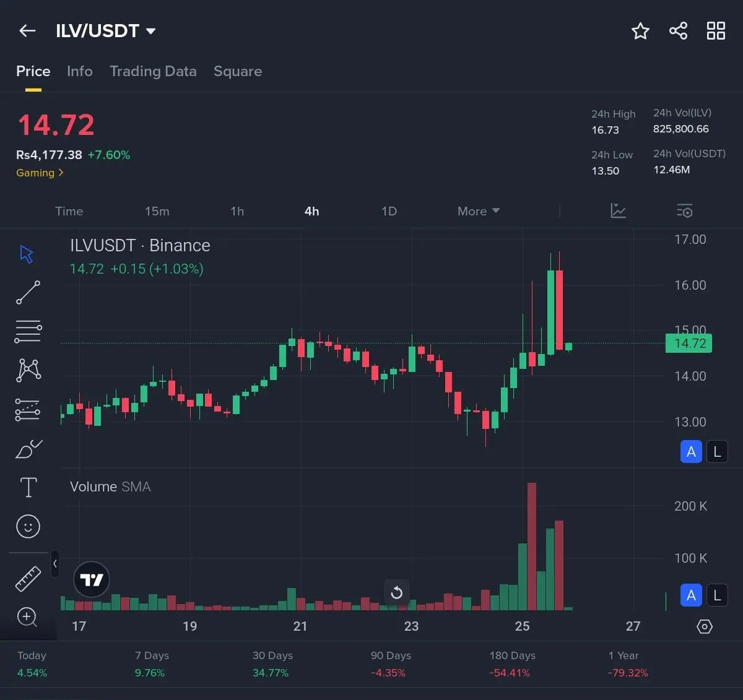
Task: Select the trend line drawing tool
Action: [x=28, y=292]
